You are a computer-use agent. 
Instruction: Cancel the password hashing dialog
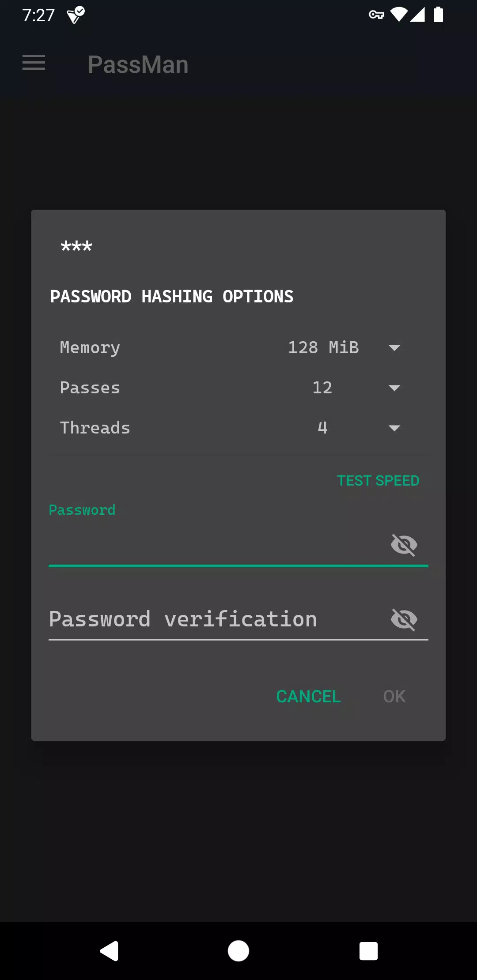(x=308, y=696)
